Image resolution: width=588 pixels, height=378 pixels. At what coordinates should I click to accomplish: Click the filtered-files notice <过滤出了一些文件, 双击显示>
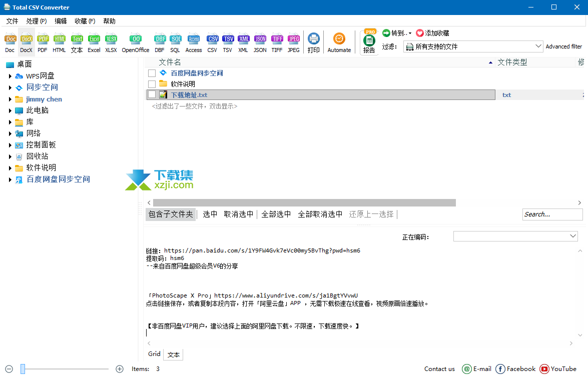195,106
